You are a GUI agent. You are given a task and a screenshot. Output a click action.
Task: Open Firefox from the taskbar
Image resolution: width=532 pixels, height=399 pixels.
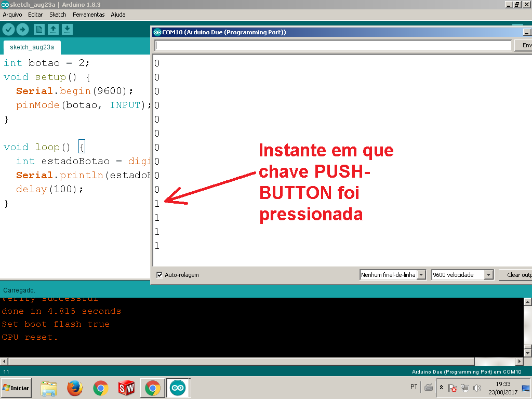pyautogui.click(x=75, y=388)
